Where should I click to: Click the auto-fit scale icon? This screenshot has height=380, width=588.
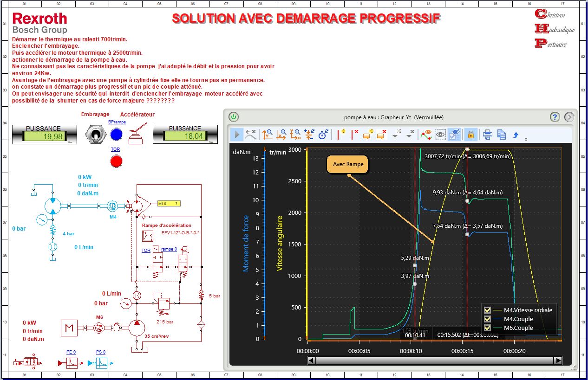pyautogui.click(x=309, y=135)
